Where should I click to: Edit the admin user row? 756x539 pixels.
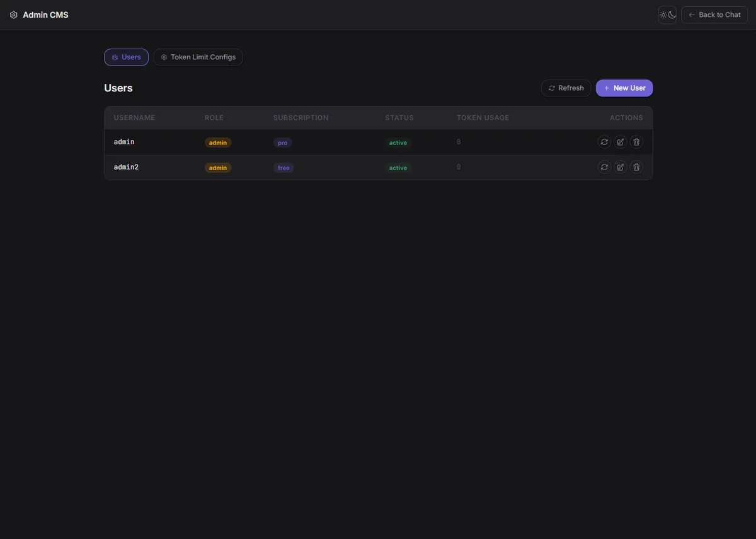pyautogui.click(x=621, y=142)
